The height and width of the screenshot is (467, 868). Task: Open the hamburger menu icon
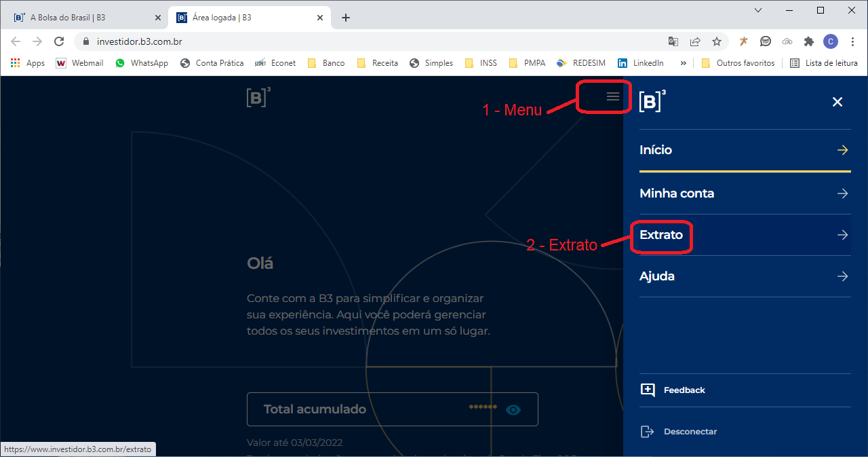click(613, 96)
